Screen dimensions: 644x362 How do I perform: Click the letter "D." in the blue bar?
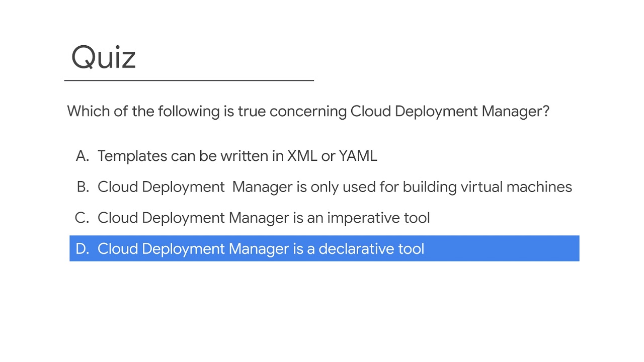pos(82,249)
